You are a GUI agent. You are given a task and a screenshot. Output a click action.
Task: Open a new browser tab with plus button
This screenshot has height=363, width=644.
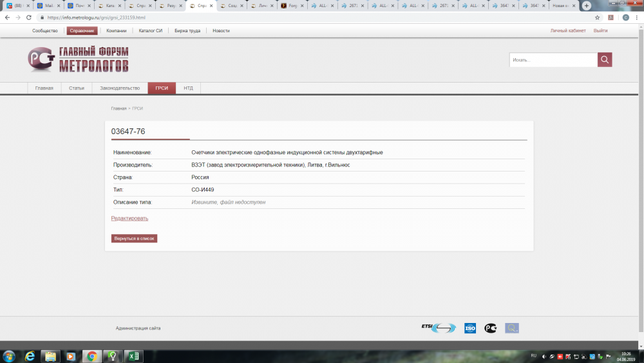pos(587,6)
